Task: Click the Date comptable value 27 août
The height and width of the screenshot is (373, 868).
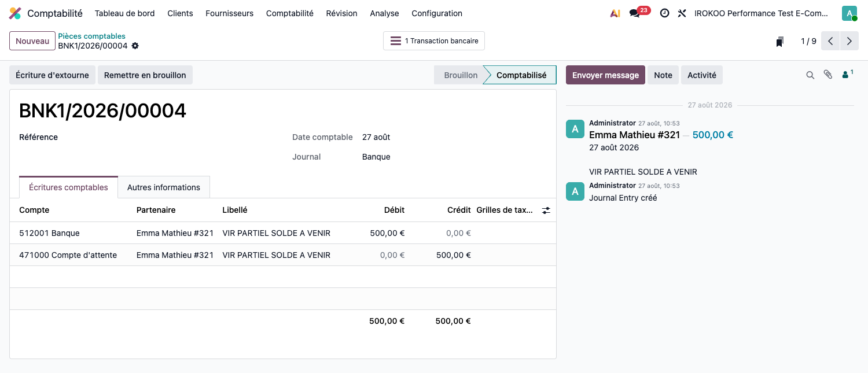Action: click(x=376, y=137)
